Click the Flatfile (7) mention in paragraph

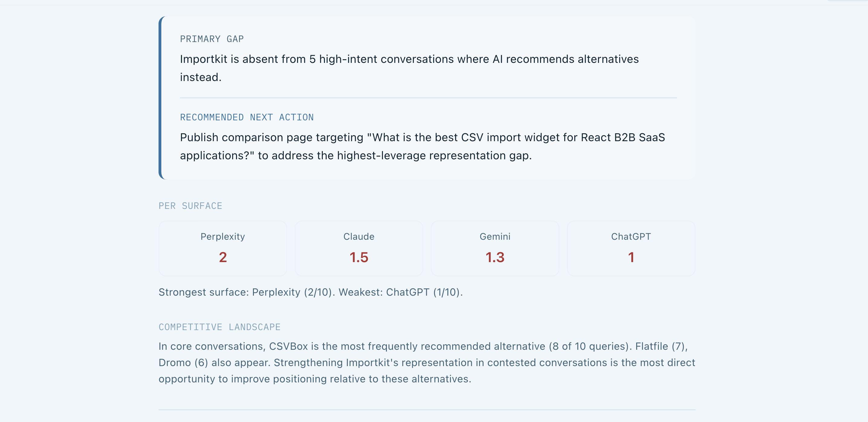[661, 346]
